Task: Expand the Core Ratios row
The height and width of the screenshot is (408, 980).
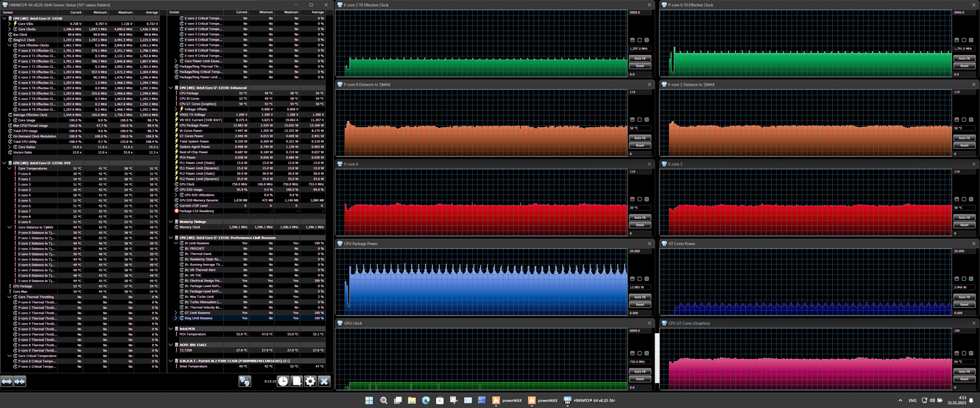Action: tap(10, 147)
